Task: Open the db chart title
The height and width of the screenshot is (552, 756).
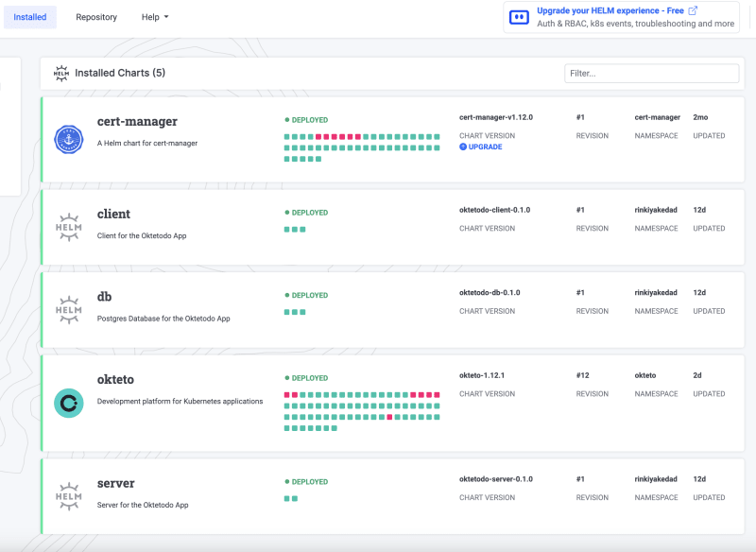Action: (104, 297)
